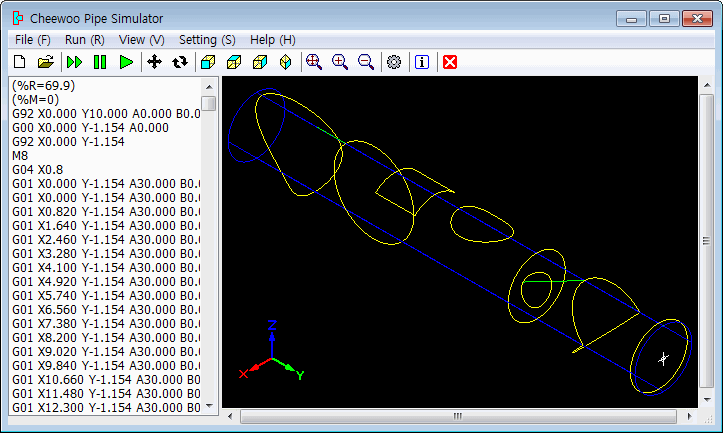The width and height of the screenshot is (723, 433).
Task: Select the rotate view tool
Action: [x=180, y=62]
